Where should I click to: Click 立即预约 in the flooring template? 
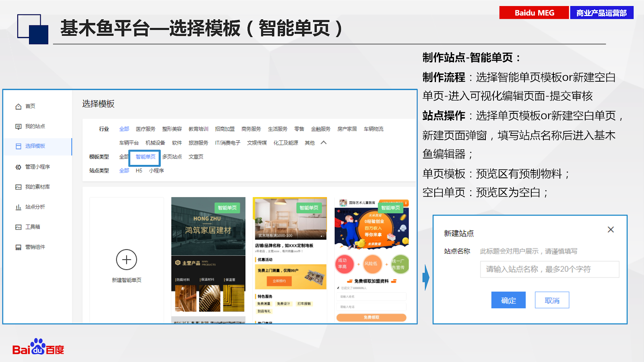pyautogui.click(x=279, y=281)
